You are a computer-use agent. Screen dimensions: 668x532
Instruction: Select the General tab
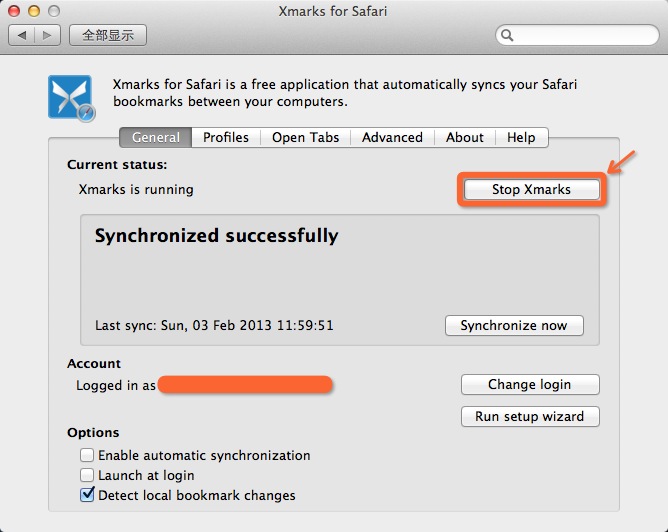click(155, 137)
